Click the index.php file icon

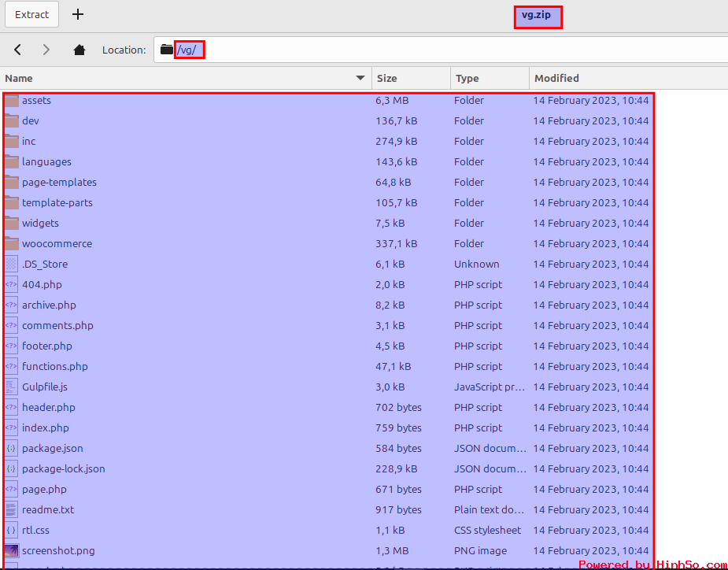point(12,427)
